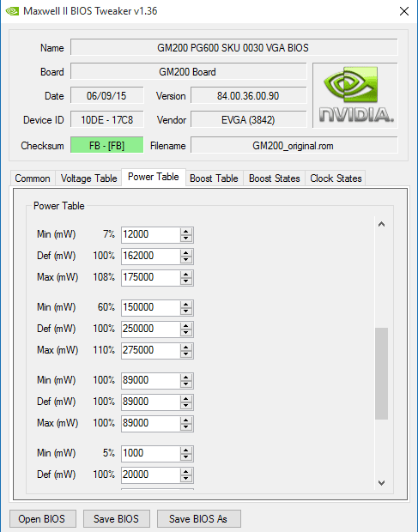This screenshot has height=532, width=418.
Task: Go to the Boost Table tab
Action: 214,178
